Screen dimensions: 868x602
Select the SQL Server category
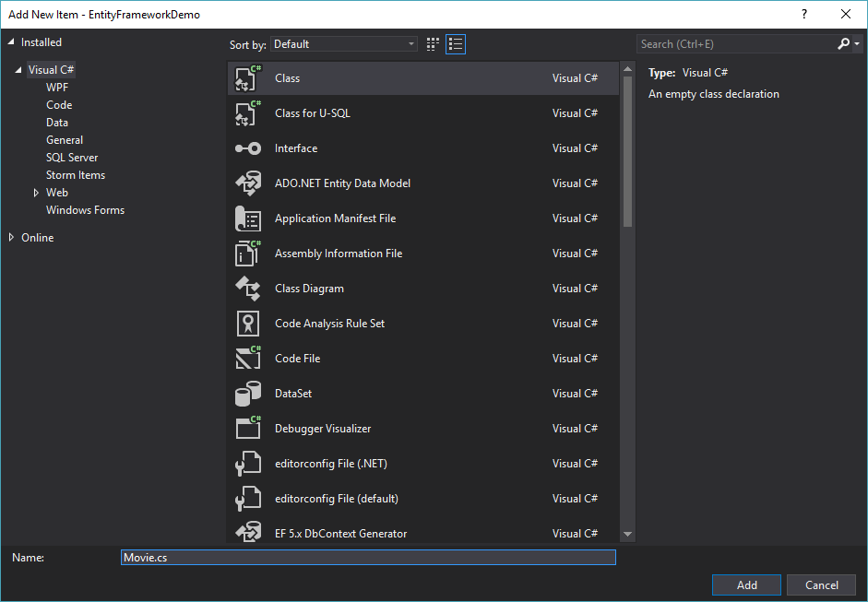tap(72, 158)
